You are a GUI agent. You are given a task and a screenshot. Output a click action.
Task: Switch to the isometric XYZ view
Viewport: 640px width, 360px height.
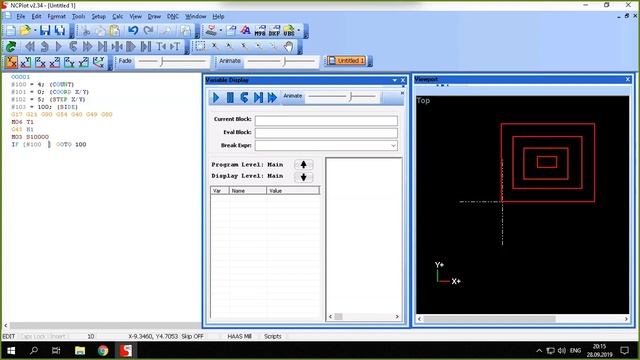tap(98, 62)
